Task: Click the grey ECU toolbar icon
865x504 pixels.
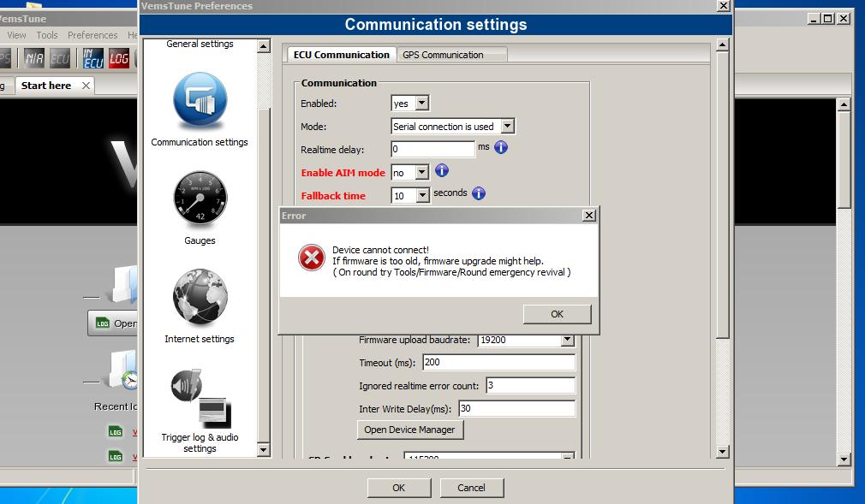Action: click(x=60, y=58)
